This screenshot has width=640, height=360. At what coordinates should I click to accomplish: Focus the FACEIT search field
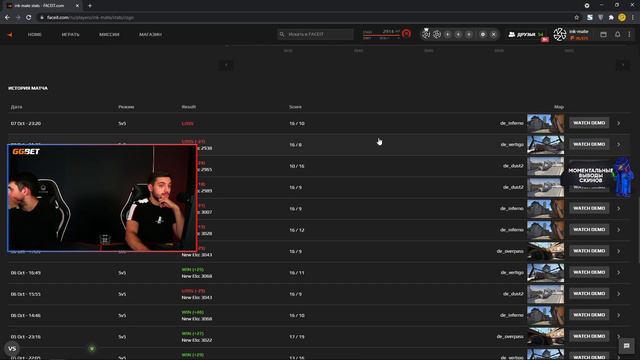(x=315, y=34)
